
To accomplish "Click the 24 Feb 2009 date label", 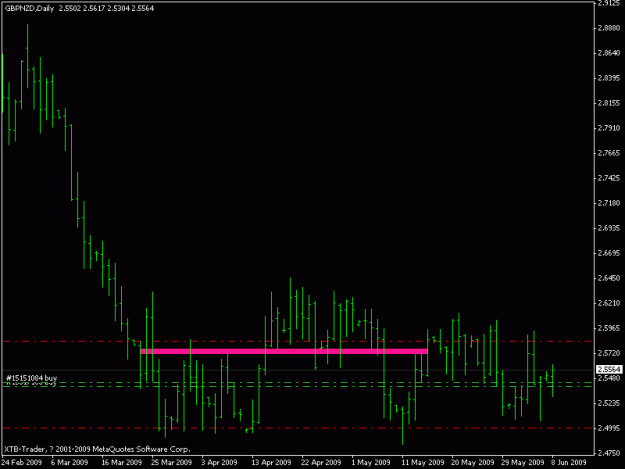I will click(x=22, y=462).
